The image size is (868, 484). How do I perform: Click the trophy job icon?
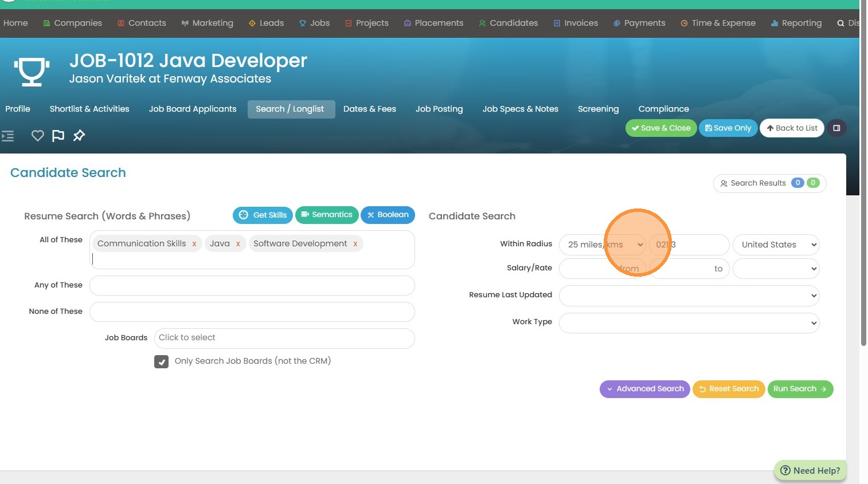tap(32, 71)
